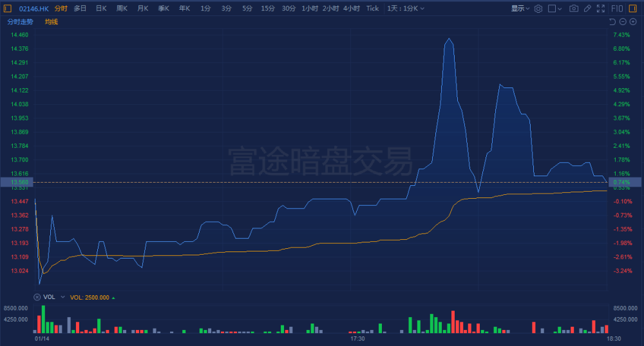644x346 pixels.
Task: Expand the 1天 : 1分K range dropdown
Action: pyautogui.click(x=405, y=8)
